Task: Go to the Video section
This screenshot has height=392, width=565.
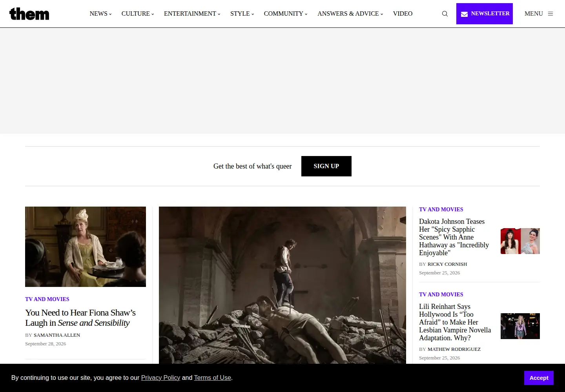Action: pos(403,14)
